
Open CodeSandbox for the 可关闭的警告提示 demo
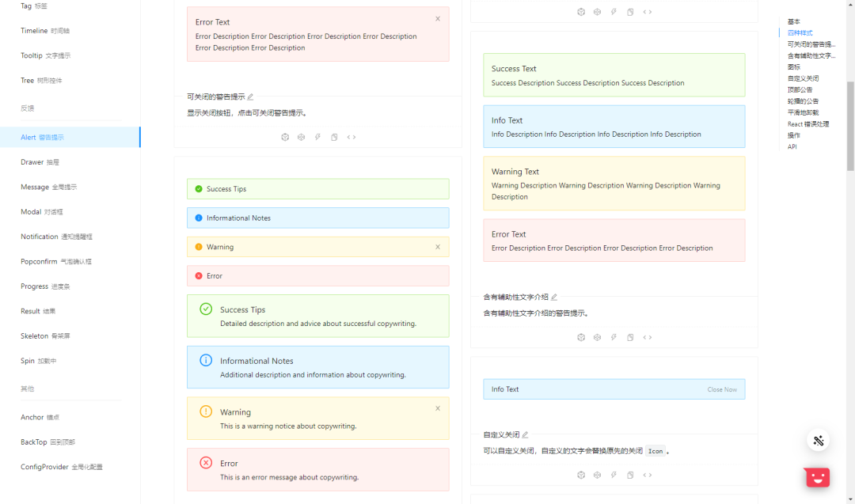(285, 137)
